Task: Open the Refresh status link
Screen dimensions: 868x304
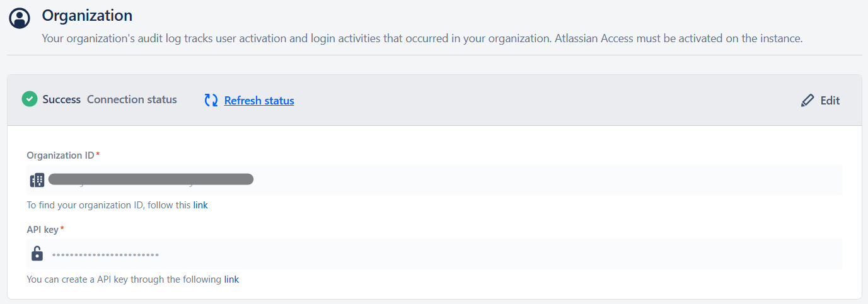Action: coord(259,101)
